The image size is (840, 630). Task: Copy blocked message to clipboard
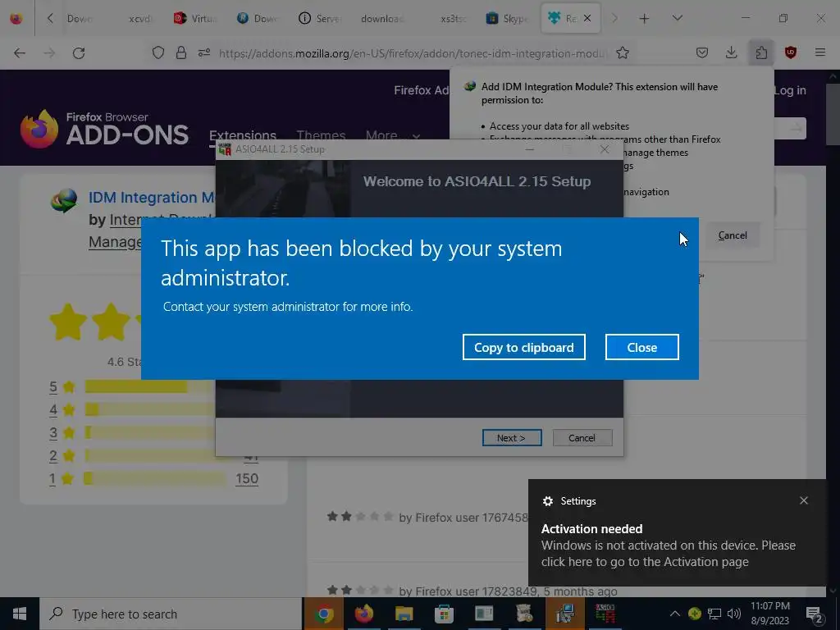point(523,347)
